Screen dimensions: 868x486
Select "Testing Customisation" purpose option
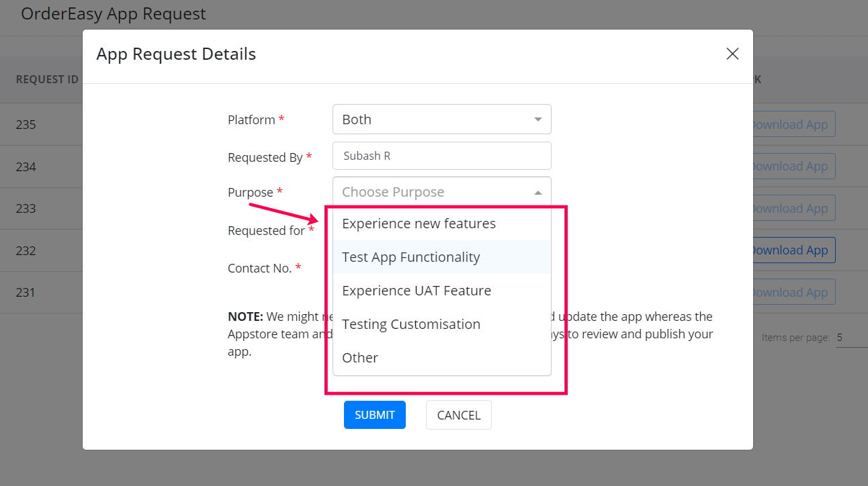411,324
